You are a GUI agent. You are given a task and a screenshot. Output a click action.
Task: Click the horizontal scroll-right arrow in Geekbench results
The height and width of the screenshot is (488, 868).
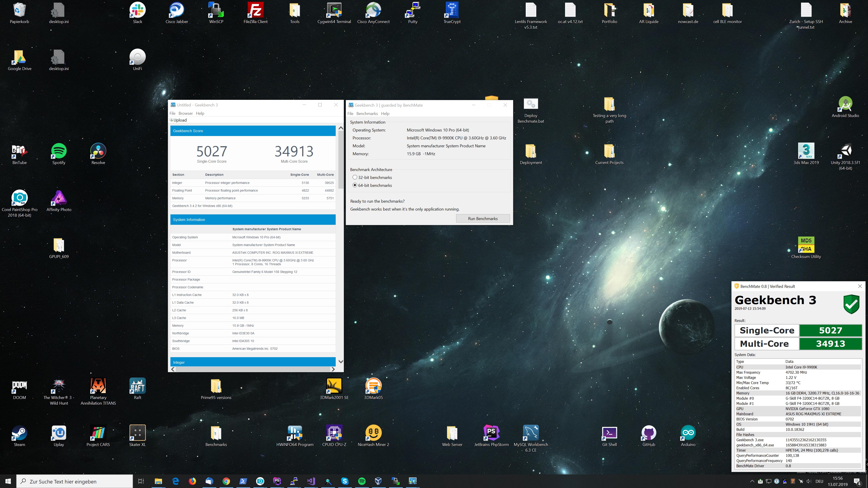pos(333,369)
